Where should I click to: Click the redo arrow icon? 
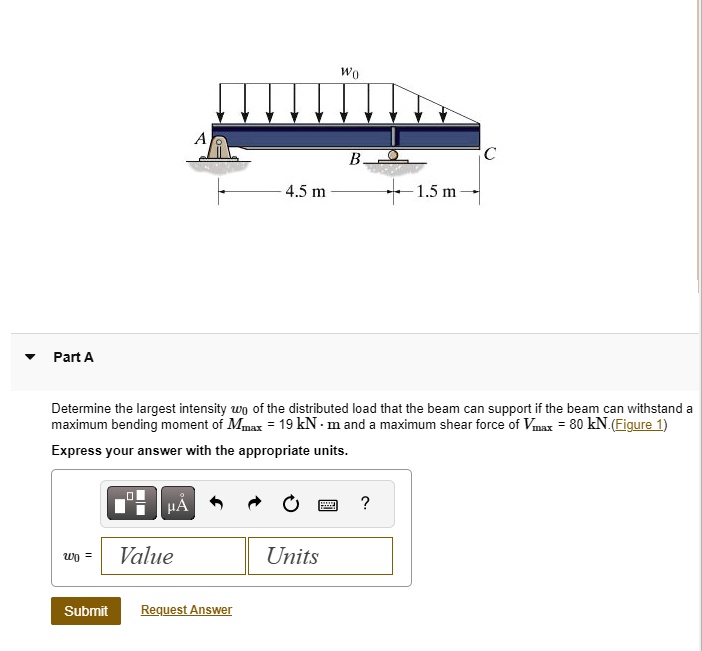pyautogui.click(x=252, y=503)
